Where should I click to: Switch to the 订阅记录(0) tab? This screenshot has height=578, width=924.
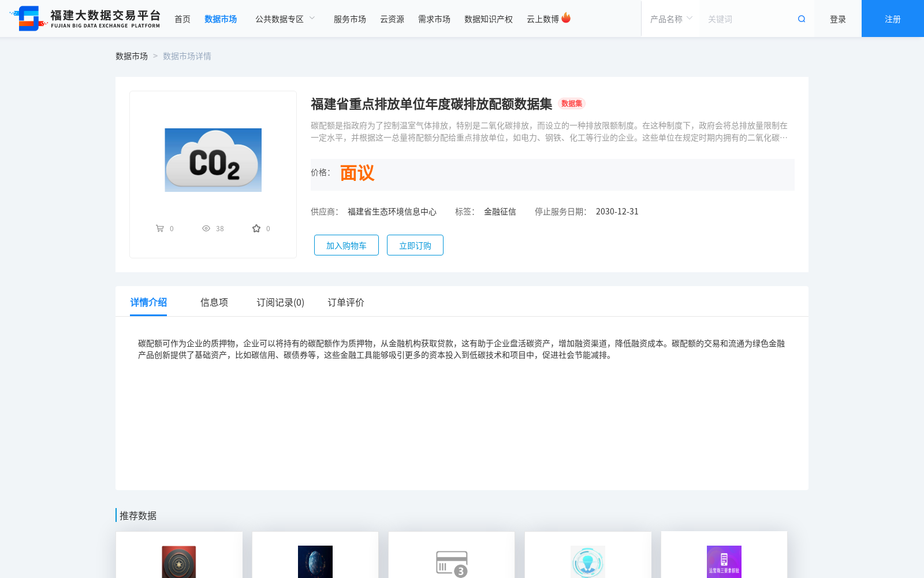[x=281, y=302]
